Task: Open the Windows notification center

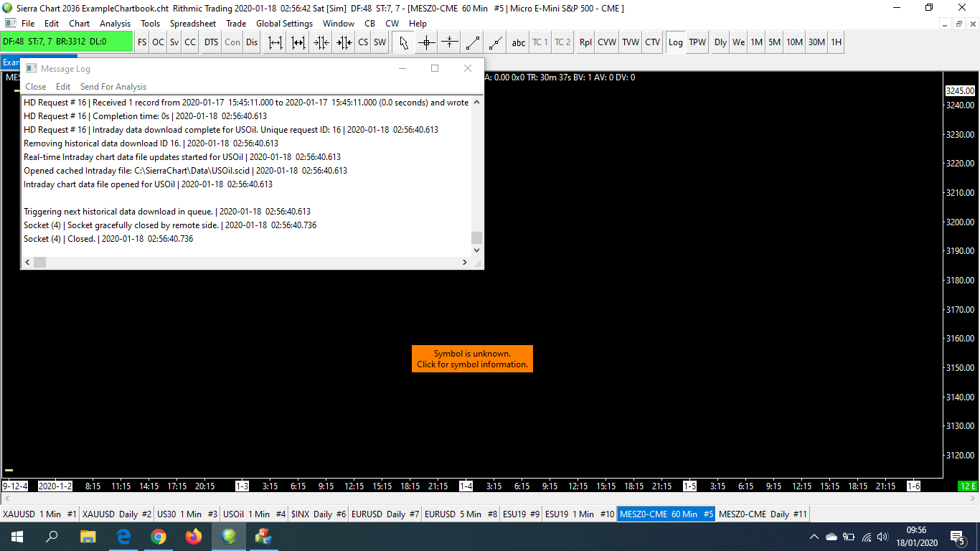Action: click(957, 536)
